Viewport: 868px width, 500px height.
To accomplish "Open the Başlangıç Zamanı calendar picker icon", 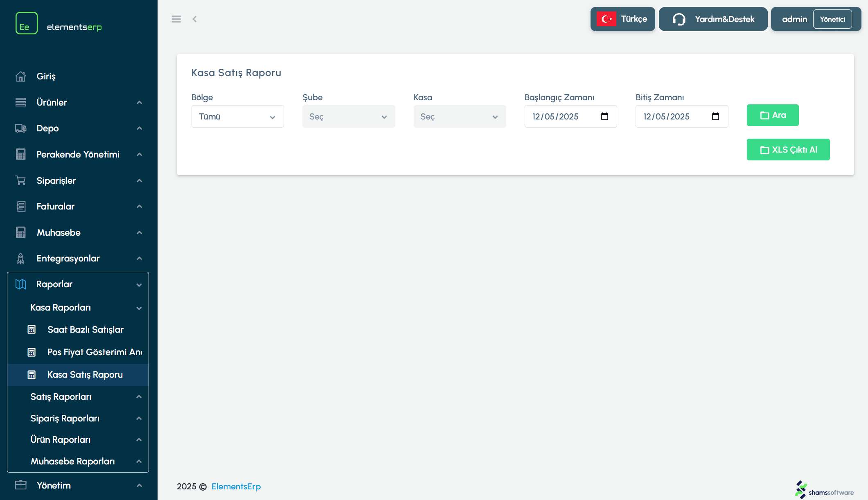I will (x=604, y=117).
